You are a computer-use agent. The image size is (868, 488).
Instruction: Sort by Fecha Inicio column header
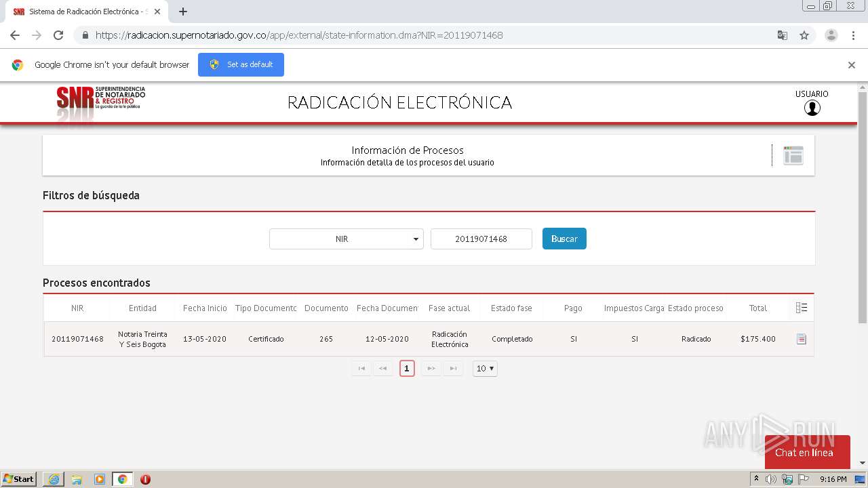(205, 308)
